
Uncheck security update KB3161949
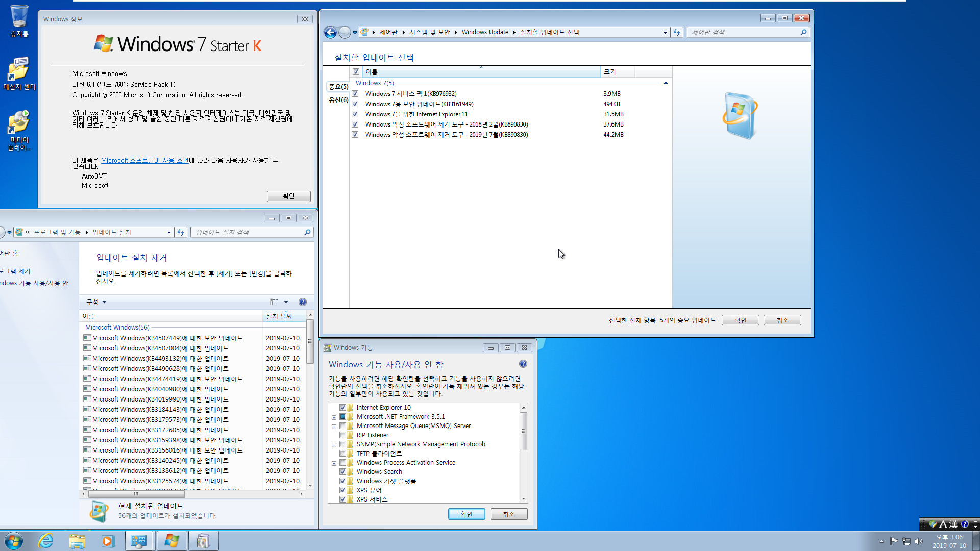[355, 104]
